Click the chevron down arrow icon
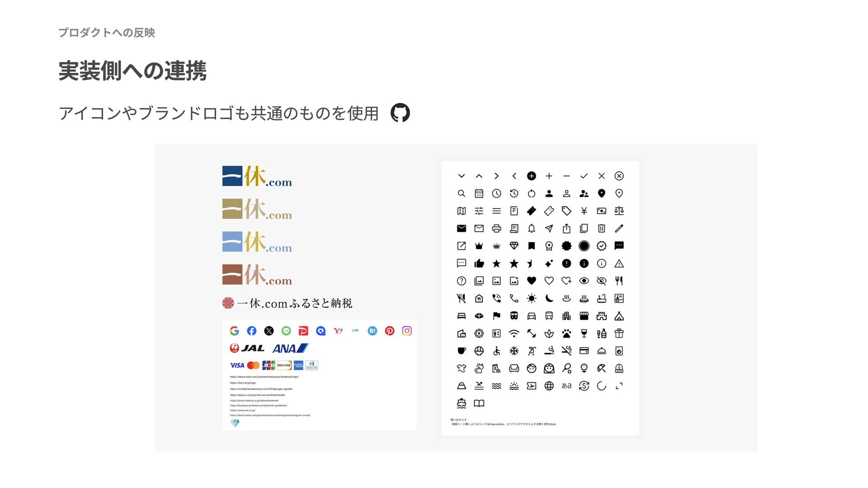 461,176
